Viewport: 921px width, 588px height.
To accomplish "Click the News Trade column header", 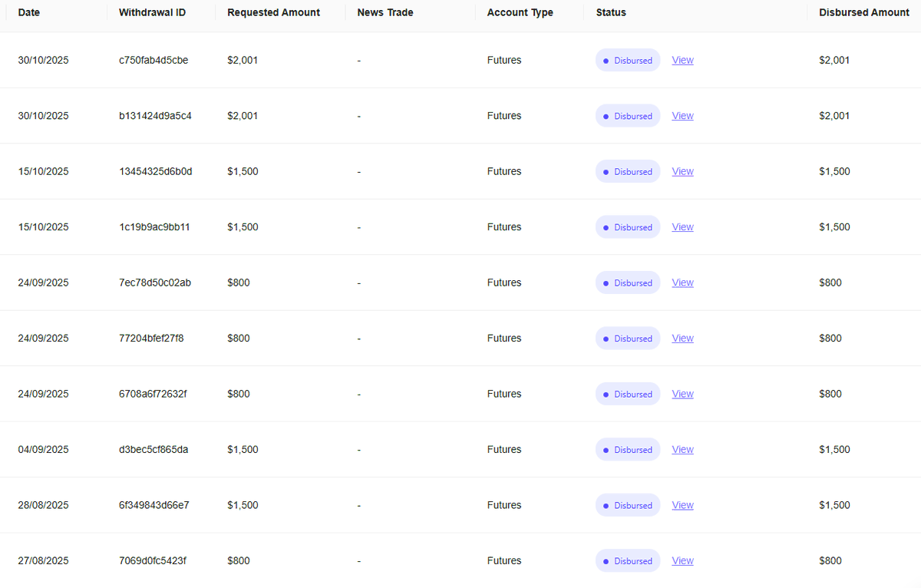I will pos(385,12).
